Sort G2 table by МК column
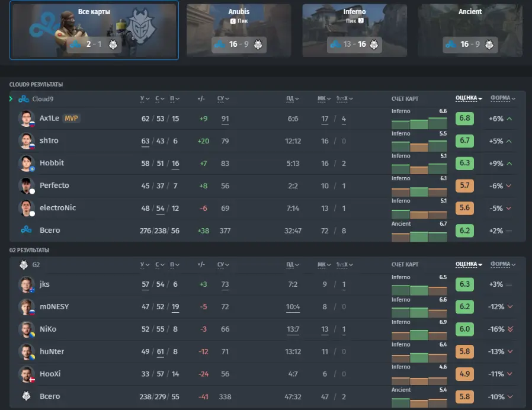 tap(324, 265)
